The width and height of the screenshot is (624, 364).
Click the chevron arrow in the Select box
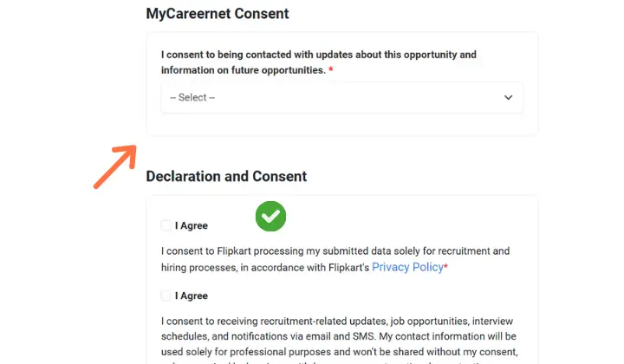pyautogui.click(x=508, y=97)
